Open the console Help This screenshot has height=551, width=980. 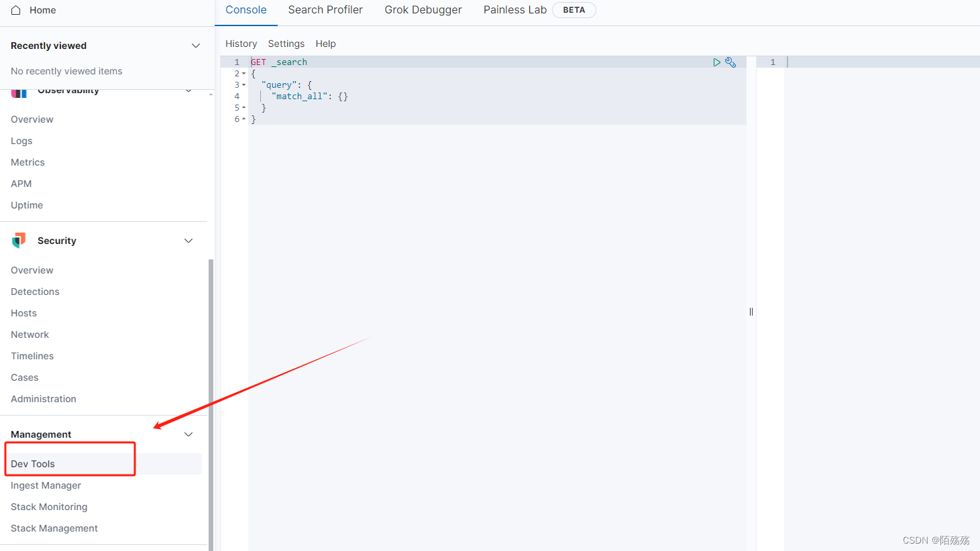pyautogui.click(x=326, y=44)
